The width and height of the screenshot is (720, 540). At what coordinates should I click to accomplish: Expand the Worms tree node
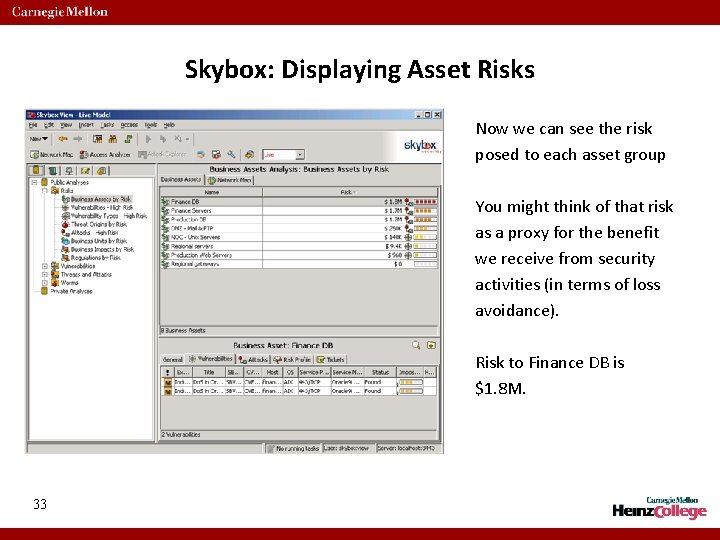click(x=45, y=283)
